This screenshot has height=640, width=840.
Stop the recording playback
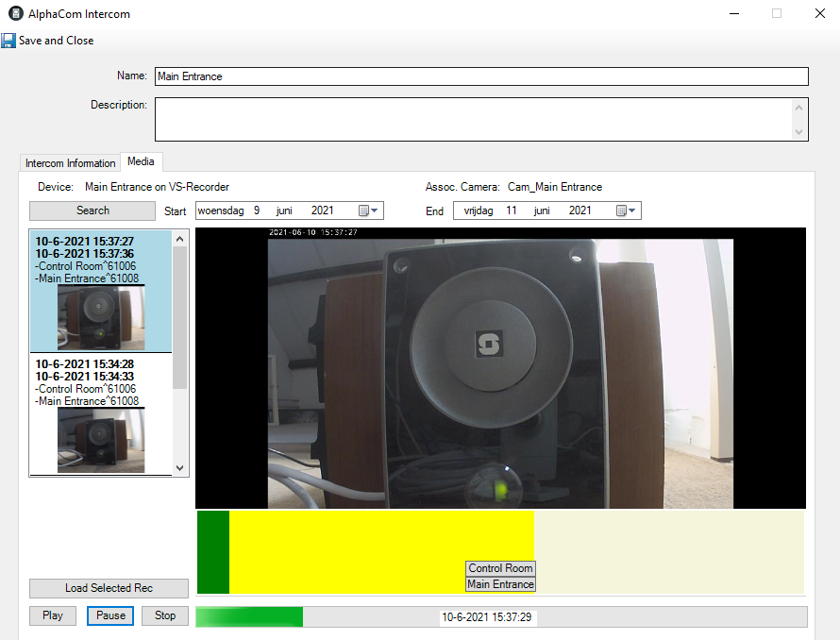tap(165, 615)
